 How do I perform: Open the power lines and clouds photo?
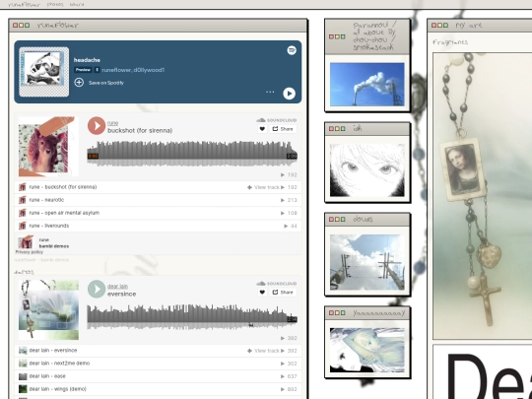[x=367, y=262]
